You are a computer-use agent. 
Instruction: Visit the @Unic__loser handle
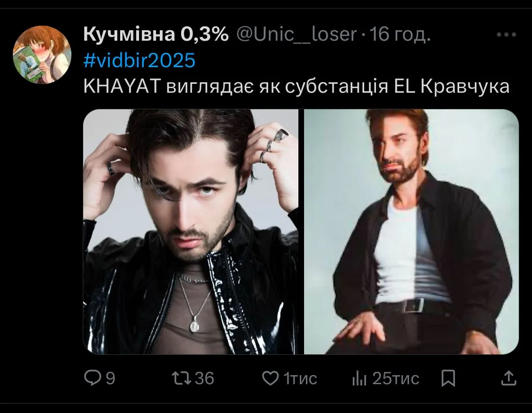(x=296, y=34)
